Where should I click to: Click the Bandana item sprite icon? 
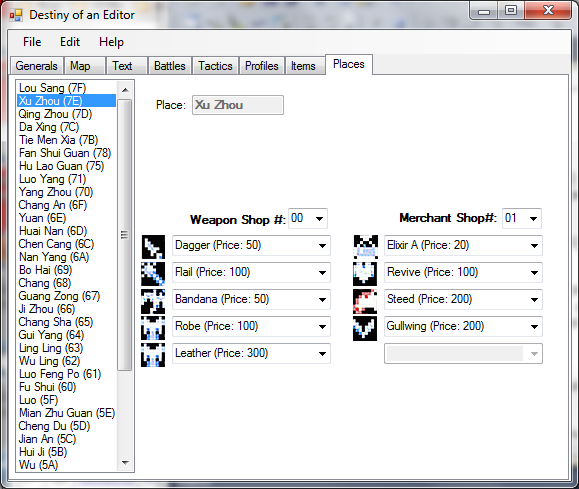click(x=153, y=301)
